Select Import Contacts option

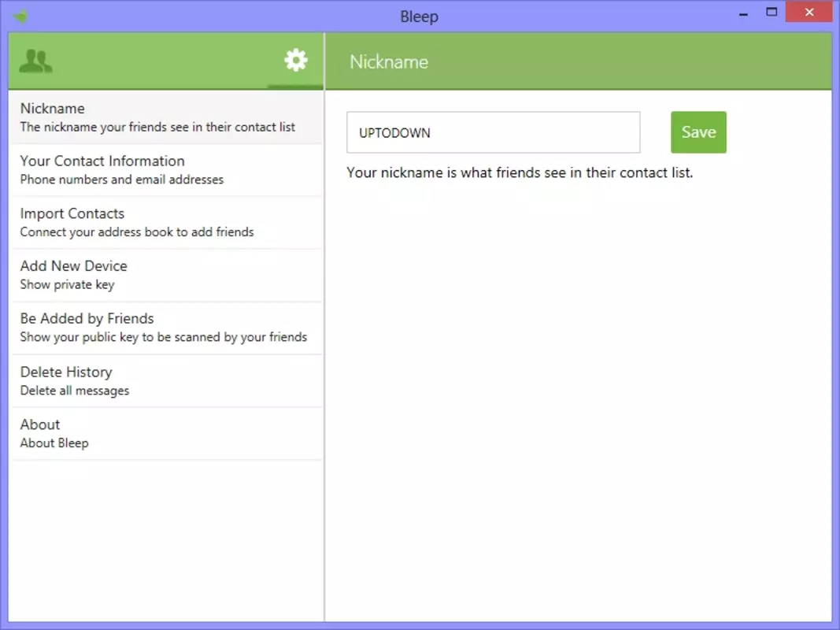[166, 222]
